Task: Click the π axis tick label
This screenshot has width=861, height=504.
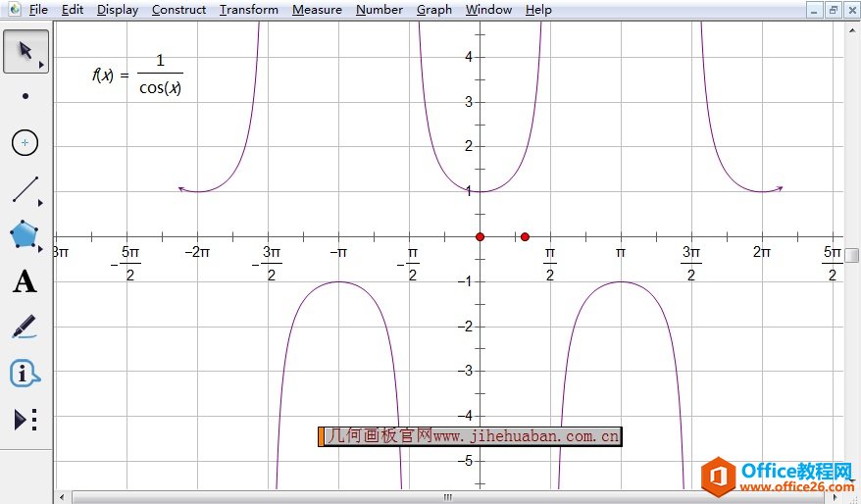Action: coord(621,253)
